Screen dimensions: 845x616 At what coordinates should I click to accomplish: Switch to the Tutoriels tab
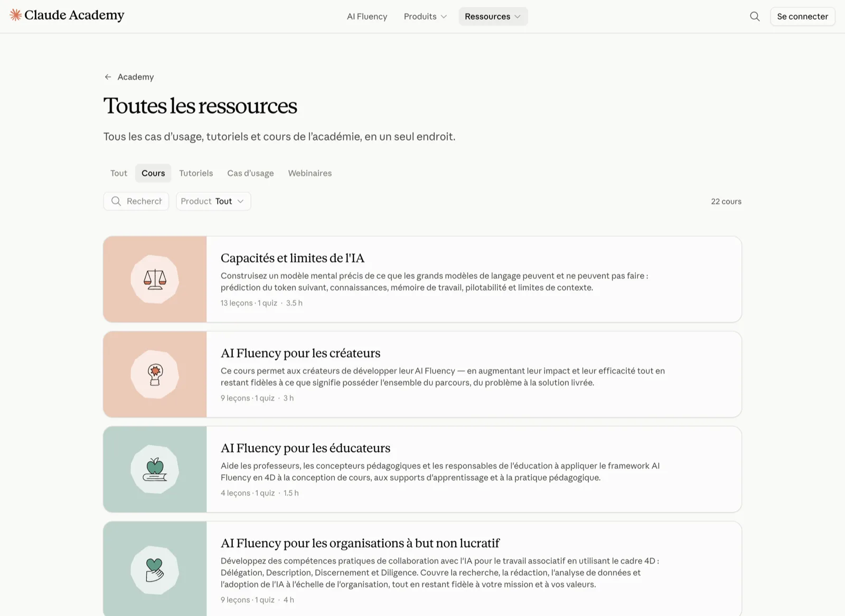pos(196,173)
